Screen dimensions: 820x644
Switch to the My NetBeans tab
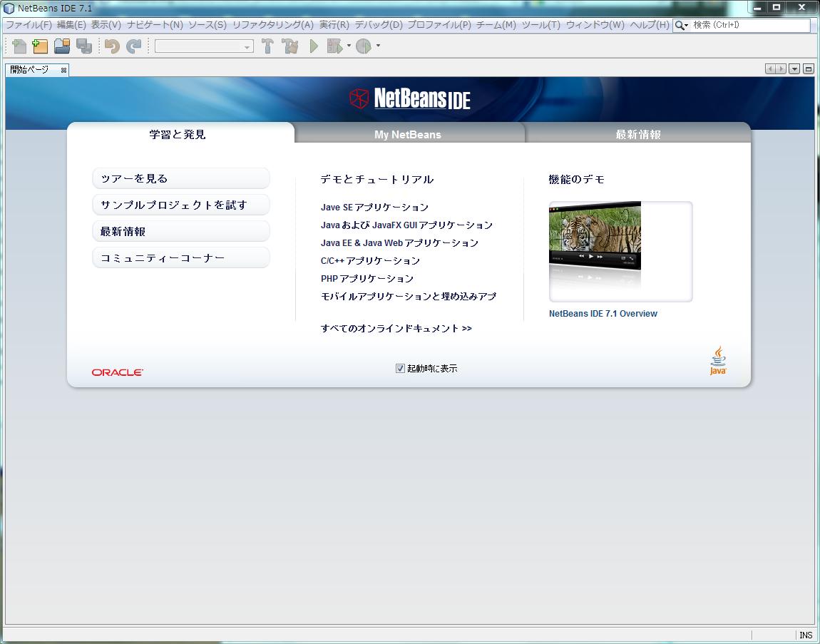(x=408, y=135)
